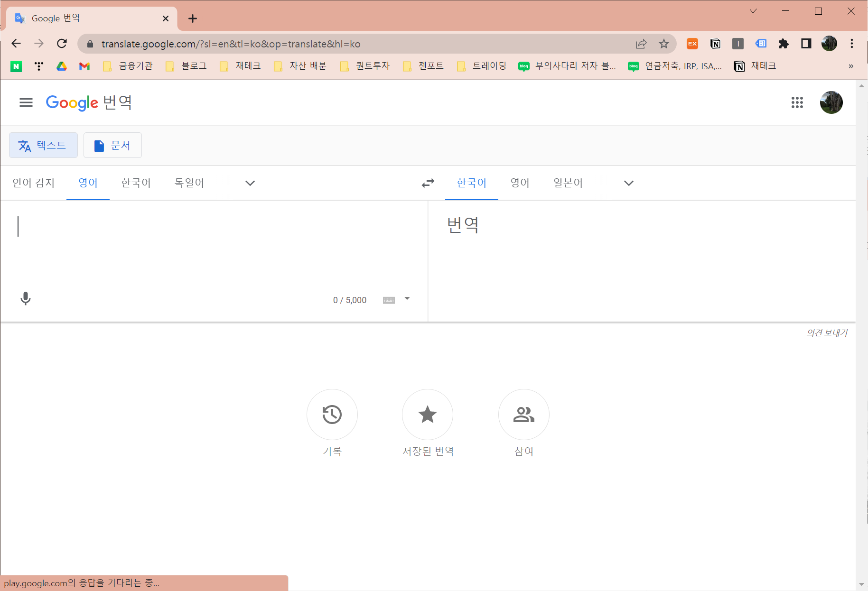Select 영어 as target language
This screenshot has height=591, width=868.
coord(520,183)
